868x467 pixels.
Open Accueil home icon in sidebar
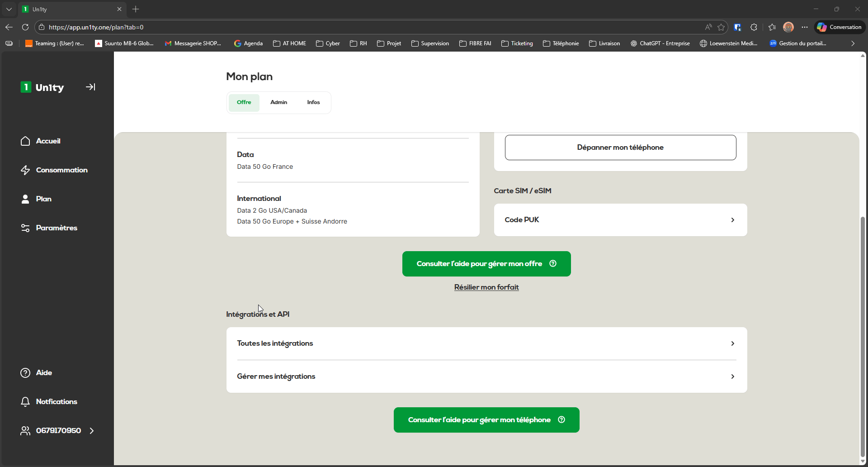click(x=25, y=141)
